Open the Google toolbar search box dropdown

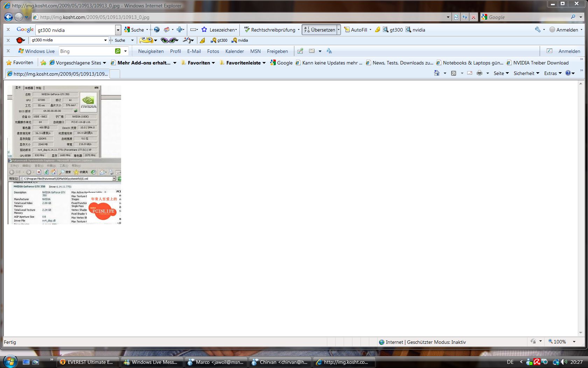coord(118,30)
